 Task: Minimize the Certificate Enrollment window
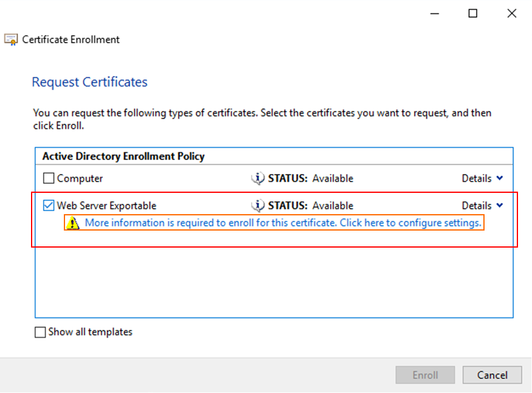tap(434, 13)
